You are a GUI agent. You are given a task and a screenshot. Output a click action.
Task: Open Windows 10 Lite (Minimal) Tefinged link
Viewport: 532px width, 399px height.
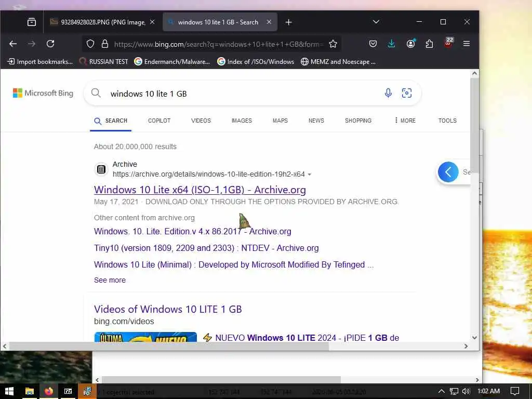click(x=234, y=264)
